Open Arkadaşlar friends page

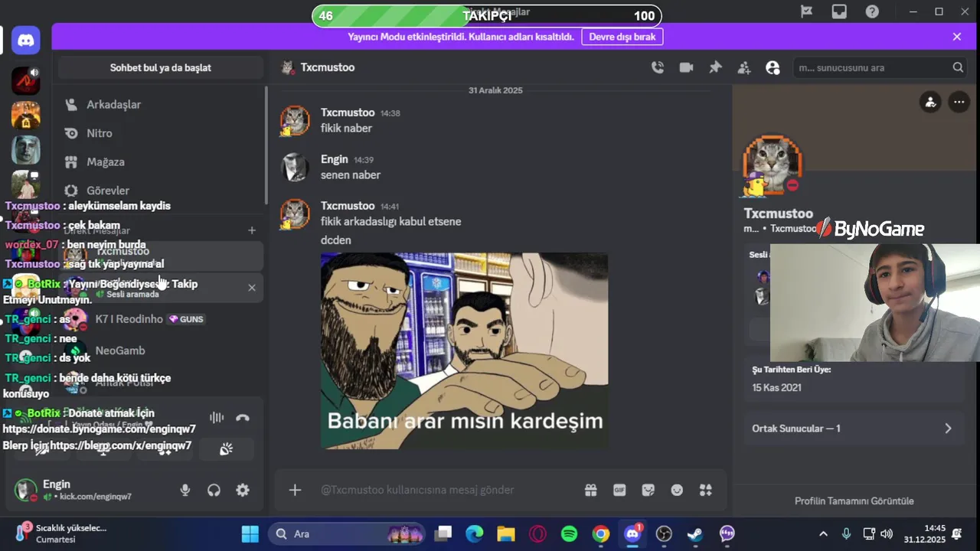161,104
